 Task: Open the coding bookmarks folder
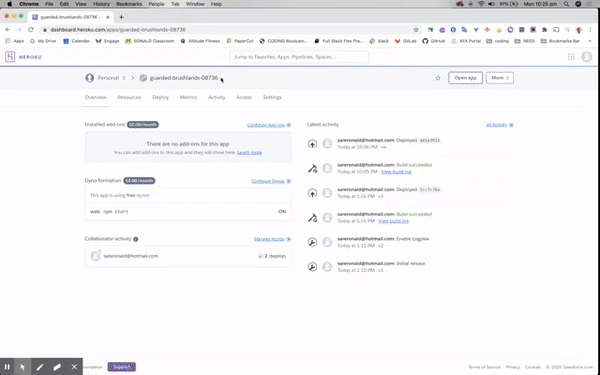point(497,41)
